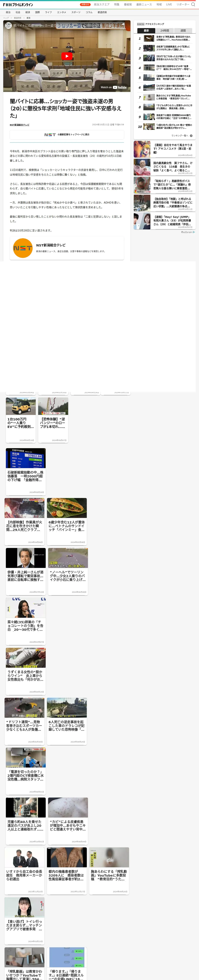Open ranking 5 article about JR埼京線 accident
The height and width of the screenshot is (980, 199).
tap(164, 78)
